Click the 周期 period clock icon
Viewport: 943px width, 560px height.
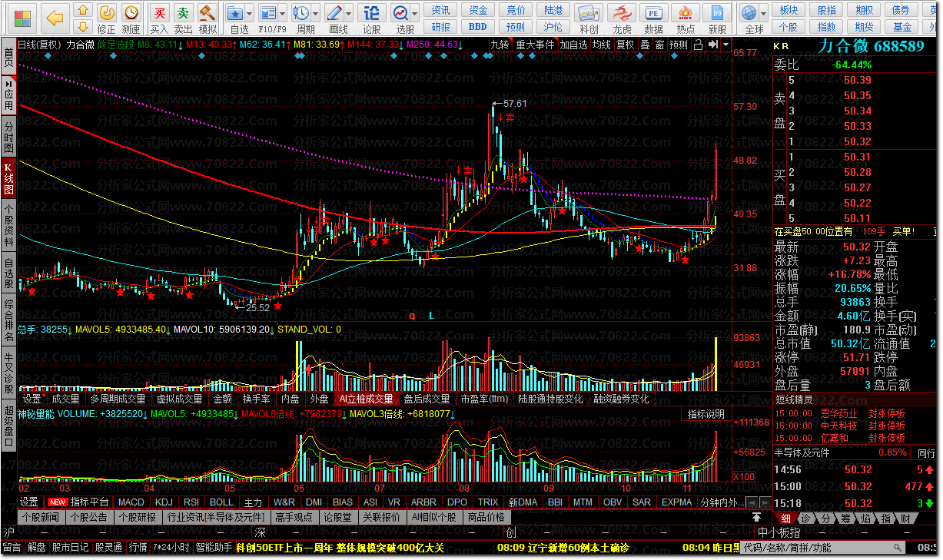(x=301, y=13)
